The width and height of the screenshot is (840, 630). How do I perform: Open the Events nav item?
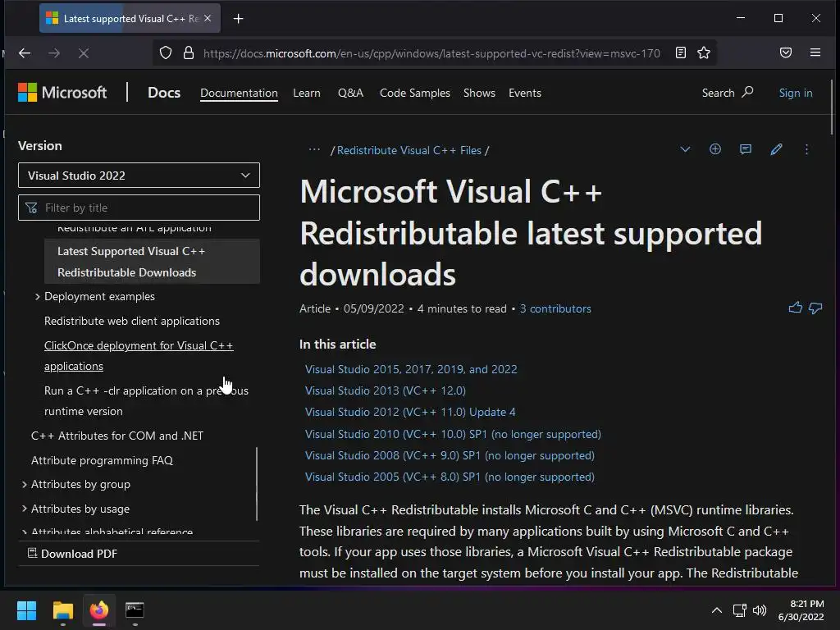(x=524, y=93)
